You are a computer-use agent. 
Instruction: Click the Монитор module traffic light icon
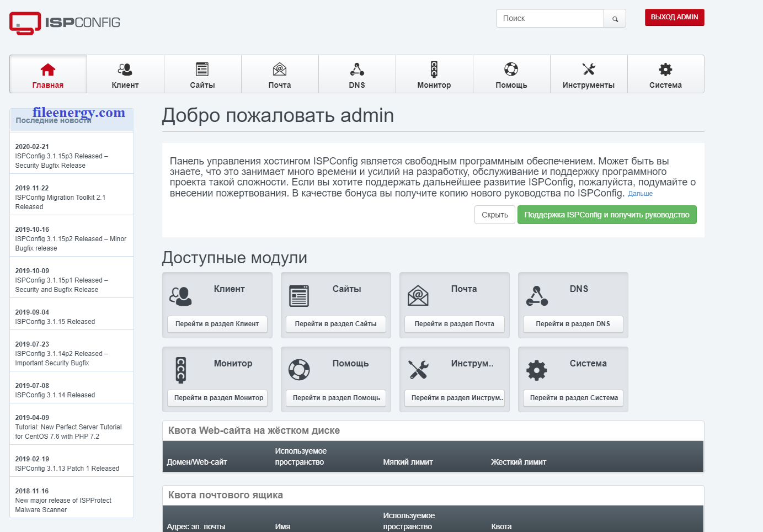(181, 370)
